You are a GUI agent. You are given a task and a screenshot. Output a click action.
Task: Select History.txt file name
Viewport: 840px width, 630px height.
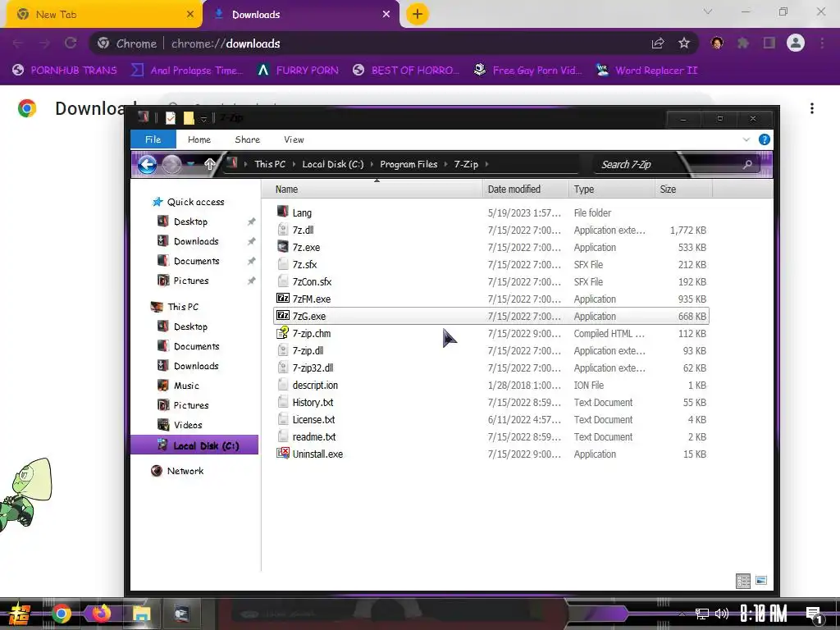click(313, 402)
